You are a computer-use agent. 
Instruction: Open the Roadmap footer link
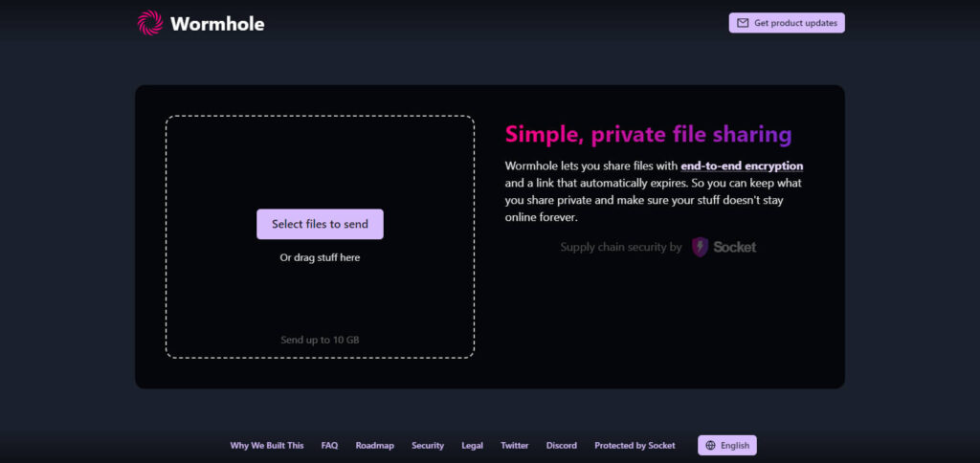pyautogui.click(x=375, y=446)
